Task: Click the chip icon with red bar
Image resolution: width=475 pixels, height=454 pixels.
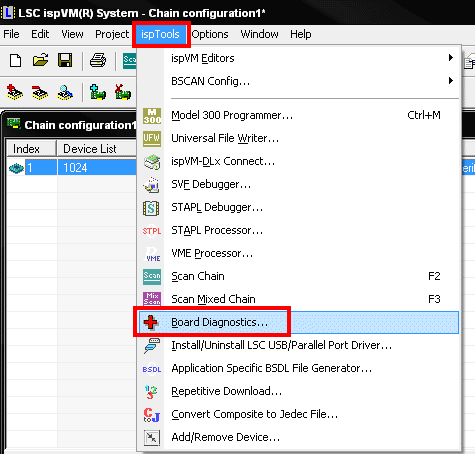Action: pos(40,92)
